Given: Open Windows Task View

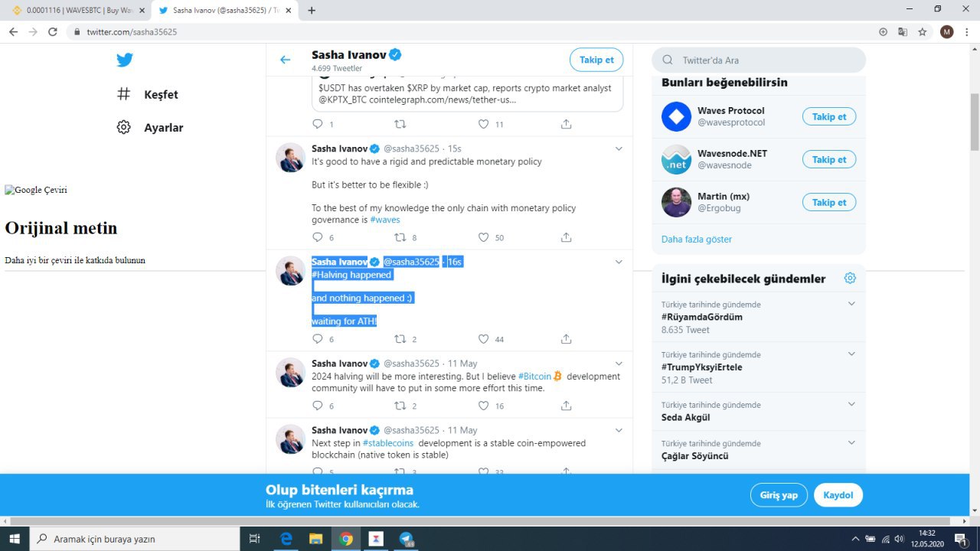Looking at the screenshot, I should (255, 539).
